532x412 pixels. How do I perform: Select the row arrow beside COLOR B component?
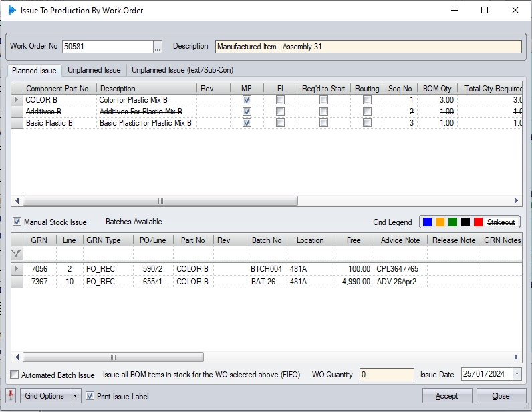17,100
